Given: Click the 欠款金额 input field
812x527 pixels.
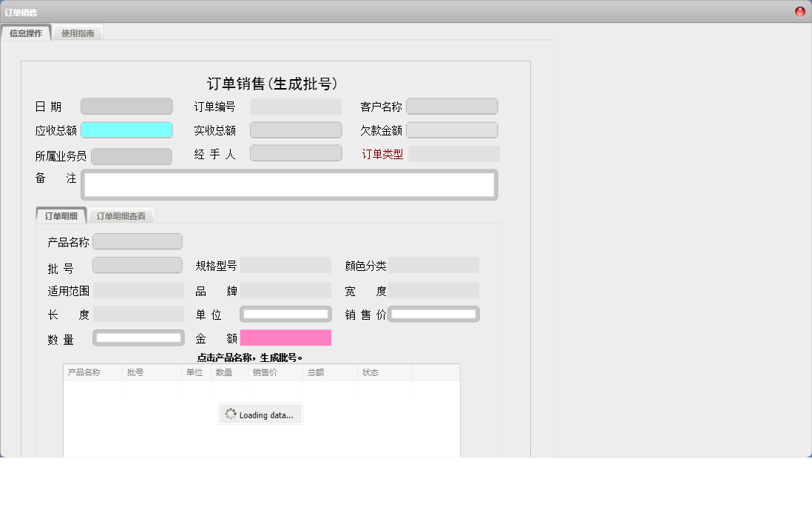Looking at the screenshot, I should [x=452, y=130].
